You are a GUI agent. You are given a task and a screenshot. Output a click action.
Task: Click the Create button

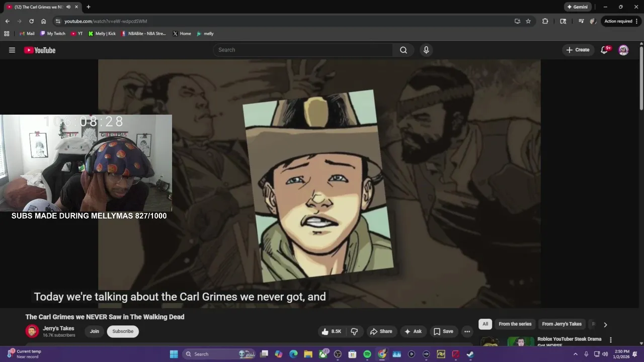(x=578, y=50)
